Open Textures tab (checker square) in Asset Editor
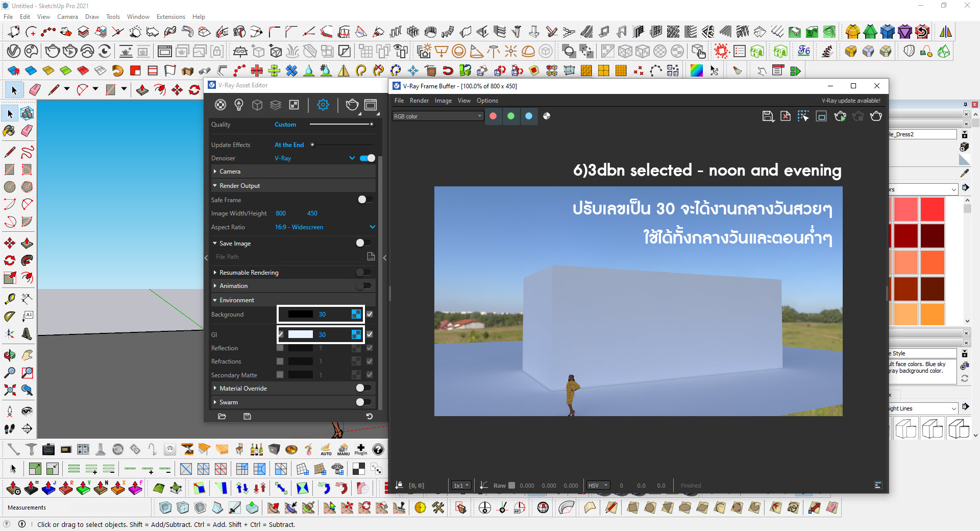This screenshot has width=980, height=531. tap(294, 105)
